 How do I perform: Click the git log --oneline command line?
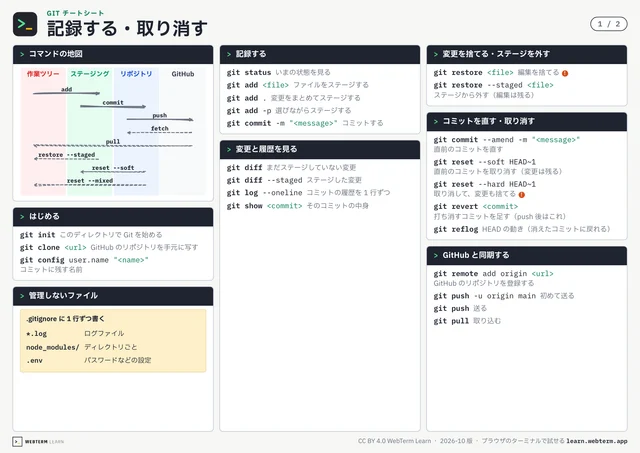point(308,193)
